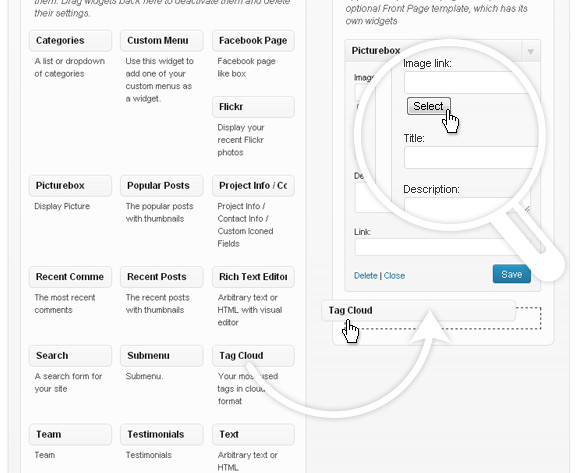579x473 pixels.
Task: Close the Picturebox widget panel
Action: pyautogui.click(x=394, y=275)
